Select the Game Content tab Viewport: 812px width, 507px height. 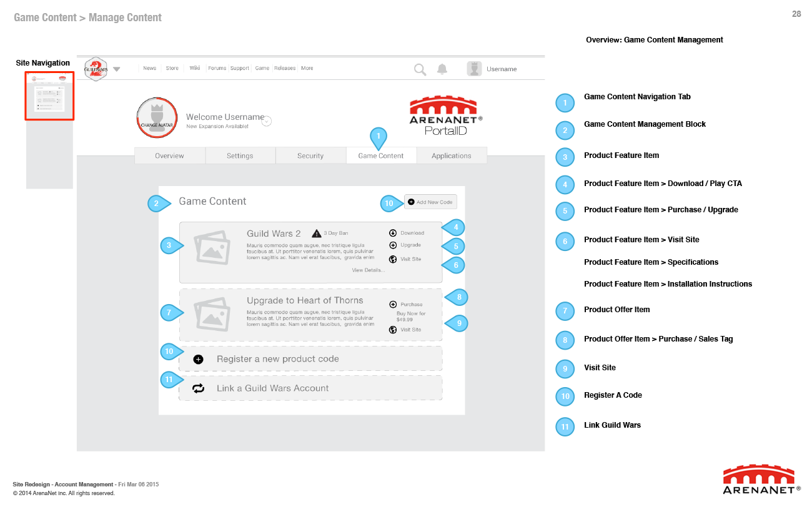pyautogui.click(x=381, y=155)
